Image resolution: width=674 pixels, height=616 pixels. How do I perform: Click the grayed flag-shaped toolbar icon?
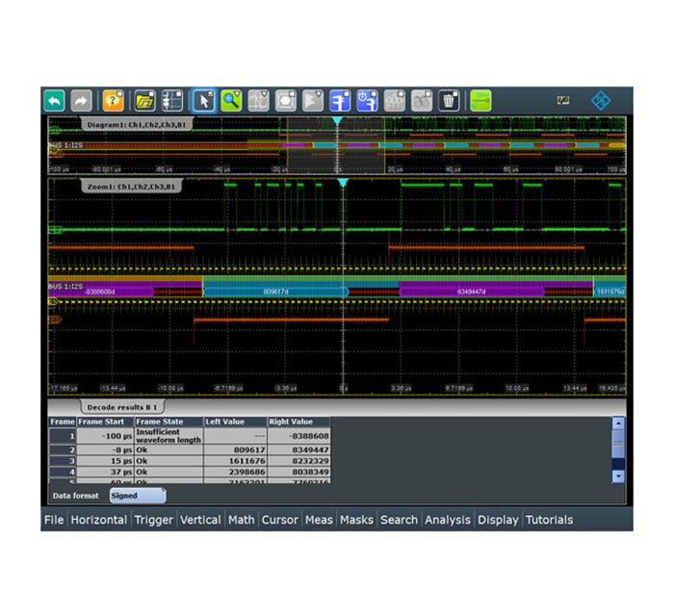[x=313, y=101]
